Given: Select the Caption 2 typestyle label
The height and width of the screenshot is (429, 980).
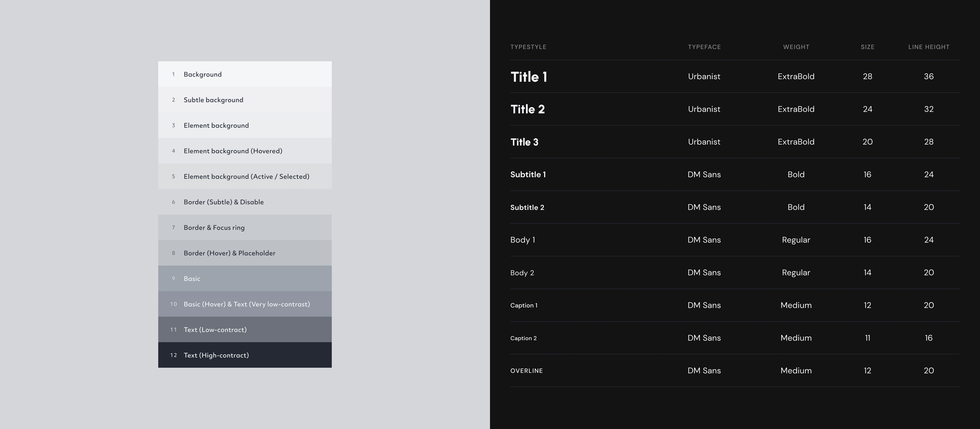Looking at the screenshot, I should 523,338.
